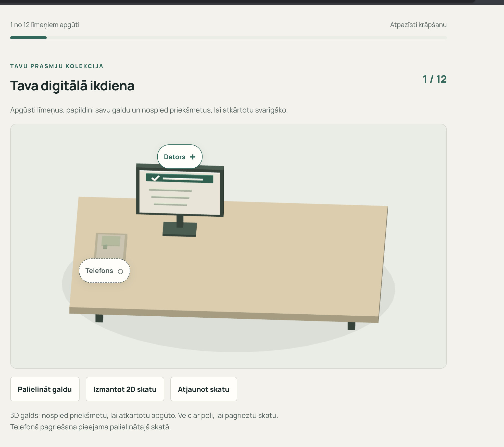This screenshot has height=447, width=504.
Task: Click the Atjaunot skatu button
Action: [x=204, y=389]
